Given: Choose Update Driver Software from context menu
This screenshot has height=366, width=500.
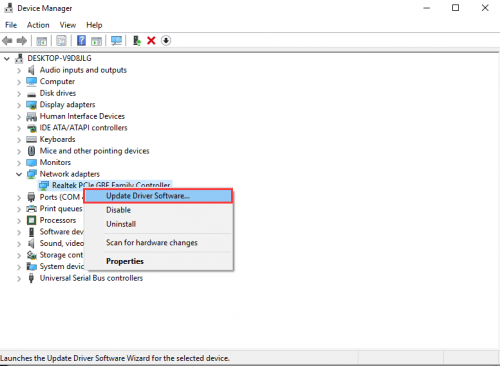Looking at the screenshot, I should click(x=158, y=196).
